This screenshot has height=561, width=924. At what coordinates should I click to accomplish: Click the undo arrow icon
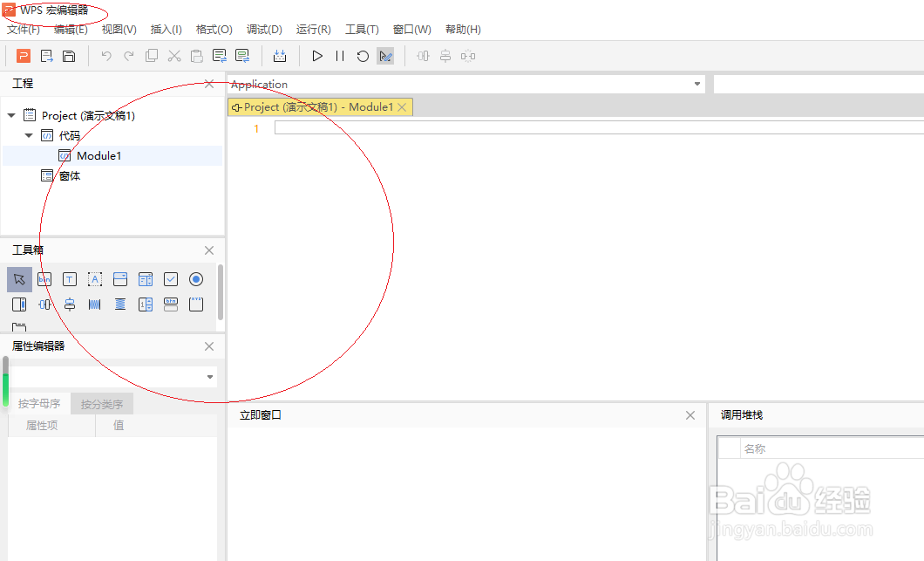[106, 56]
